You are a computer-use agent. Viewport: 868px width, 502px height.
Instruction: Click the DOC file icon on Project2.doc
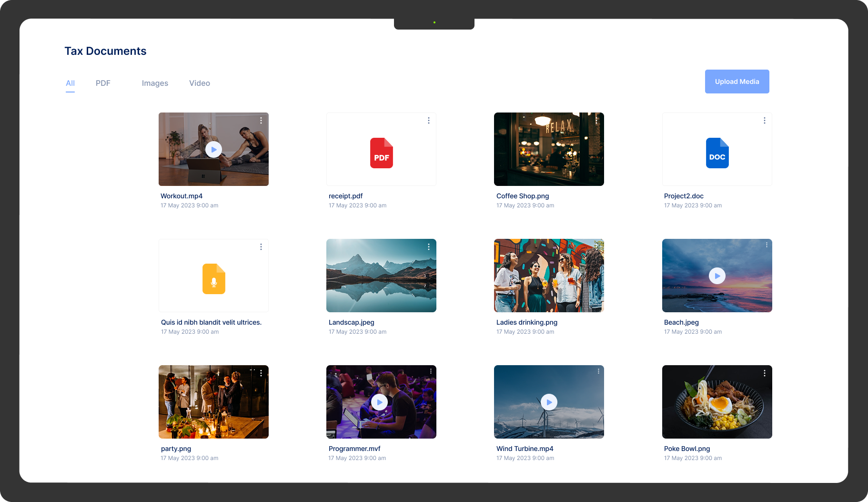coord(717,153)
